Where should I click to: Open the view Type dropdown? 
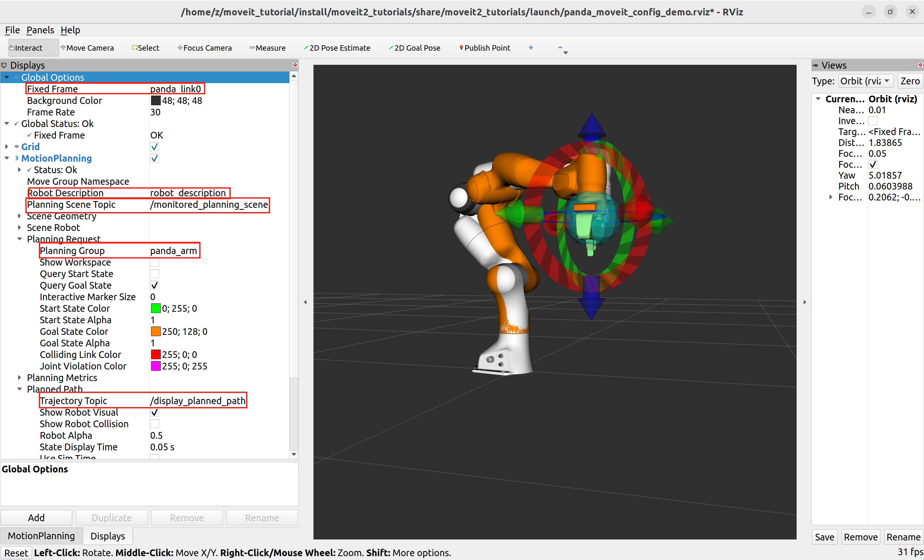pyautogui.click(x=865, y=81)
